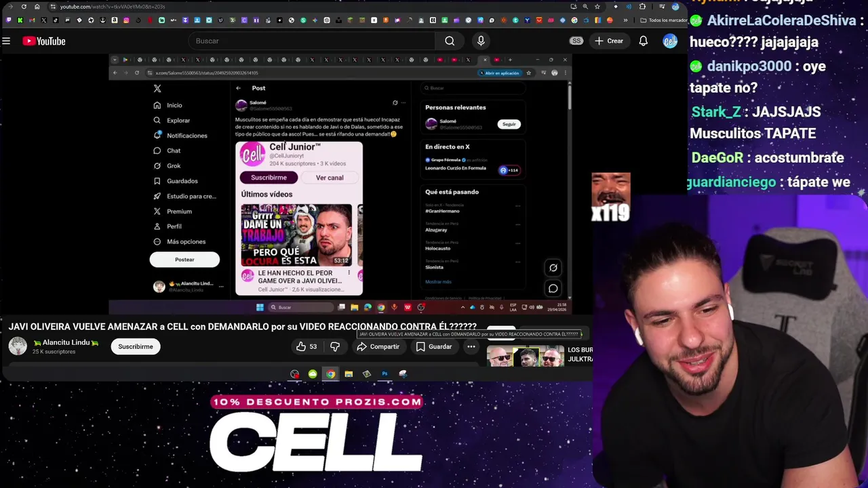Bookmark page with the outer browser star
Viewport: 868px width, 488px height.
point(597,7)
